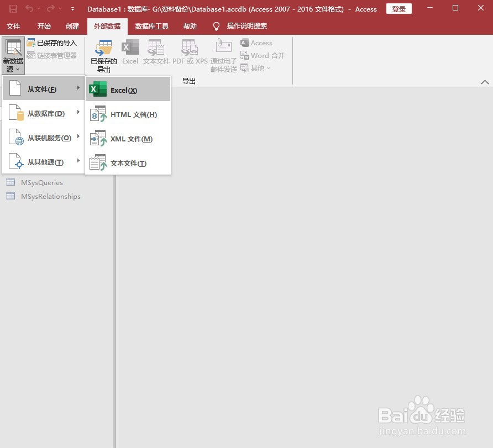
Task: Choose Excel(X) from the submenu
Action: (x=128, y=89)
